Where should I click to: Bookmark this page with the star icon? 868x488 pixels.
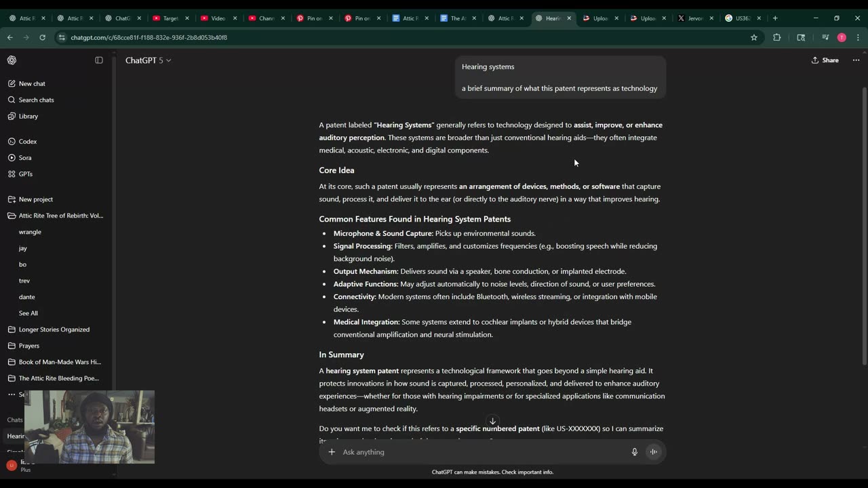point(754,37)
